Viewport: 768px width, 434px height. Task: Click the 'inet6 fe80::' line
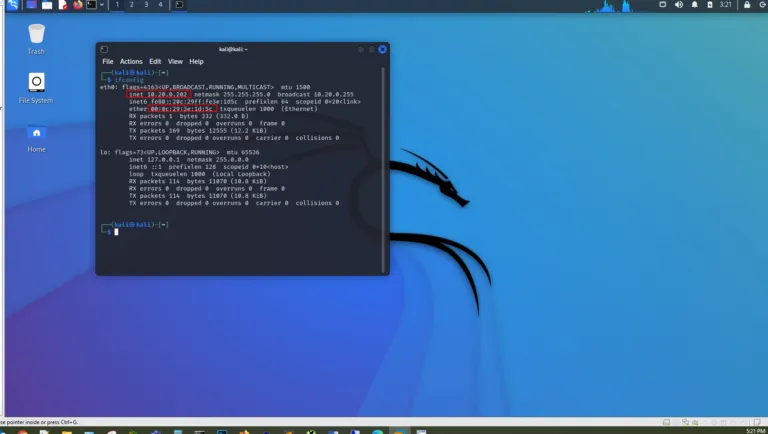(245, 102)
